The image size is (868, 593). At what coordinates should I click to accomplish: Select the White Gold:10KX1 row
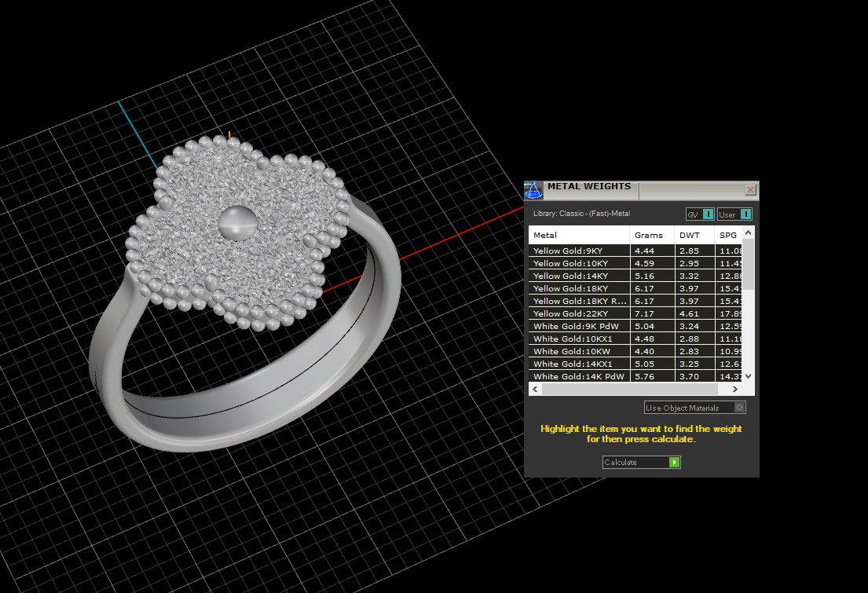click(x=635, y=339)
